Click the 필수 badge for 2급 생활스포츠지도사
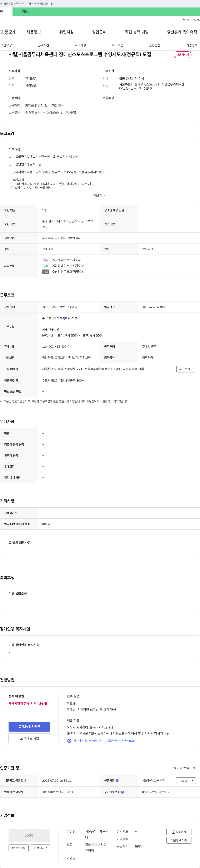This screenshot has width=200, height=868. click(46, 260)
